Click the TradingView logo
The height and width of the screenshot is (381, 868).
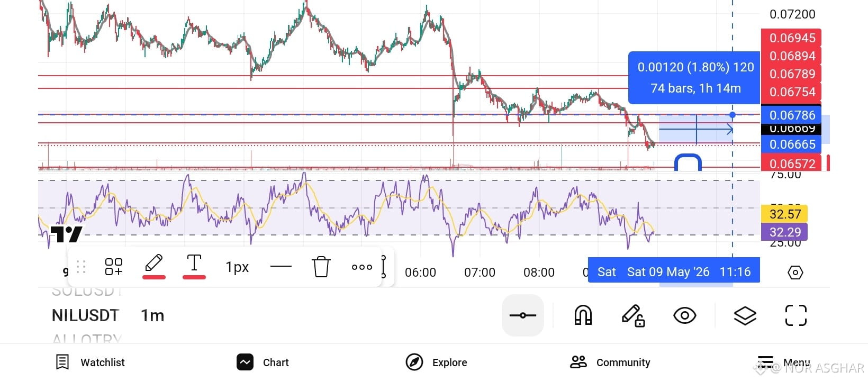click(x=67, y=233)
